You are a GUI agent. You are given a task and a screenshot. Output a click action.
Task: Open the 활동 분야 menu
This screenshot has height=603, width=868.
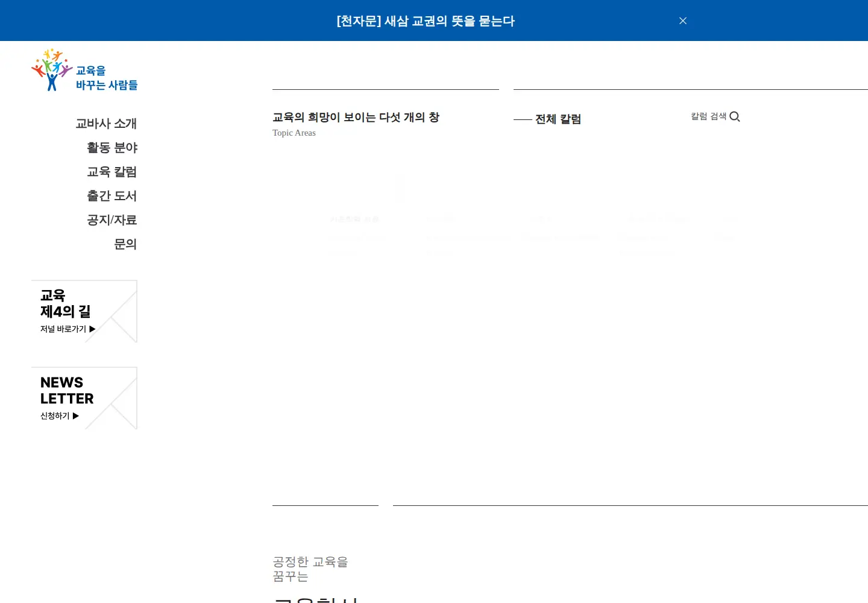point(112,148)
